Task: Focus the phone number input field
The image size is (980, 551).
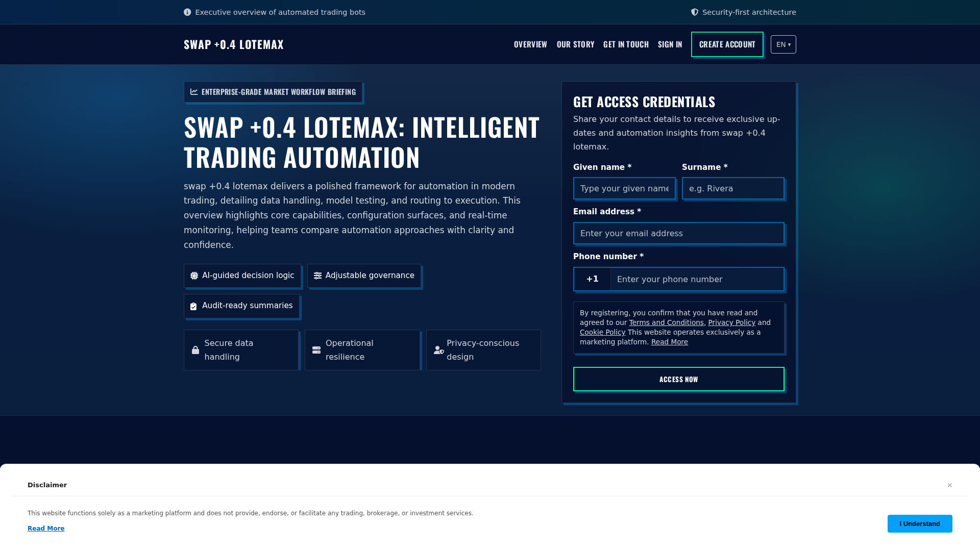Action: click(697, 279)
